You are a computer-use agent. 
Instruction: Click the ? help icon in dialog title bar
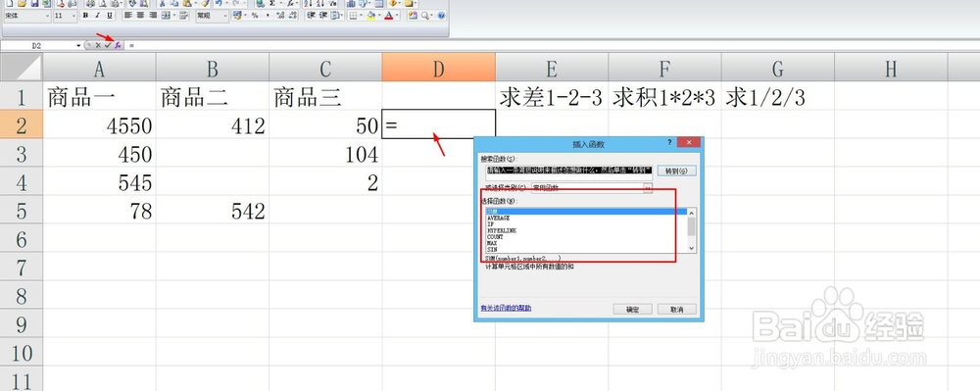click(x=669, y=142)
